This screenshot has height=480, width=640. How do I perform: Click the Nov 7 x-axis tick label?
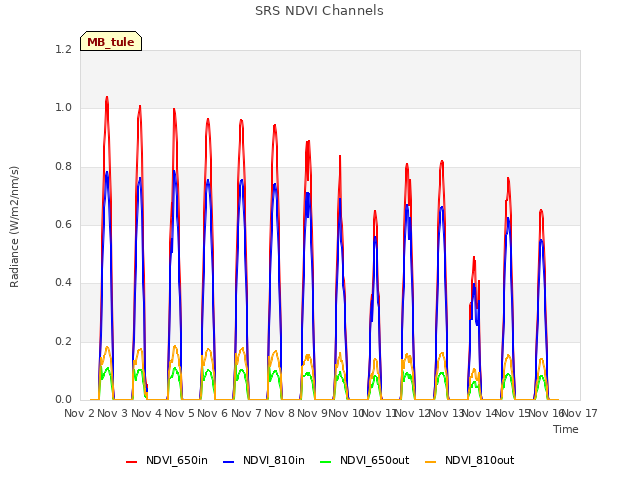pos(246,413)
